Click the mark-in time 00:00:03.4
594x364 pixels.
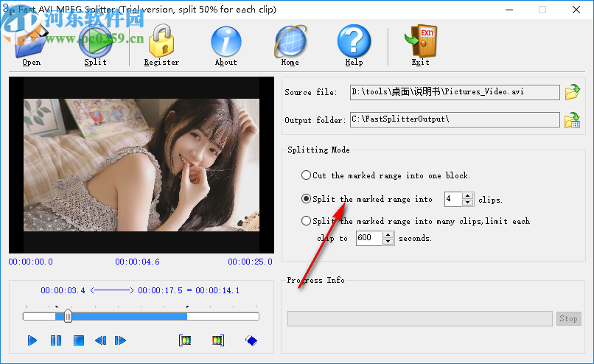click(63, 290)
